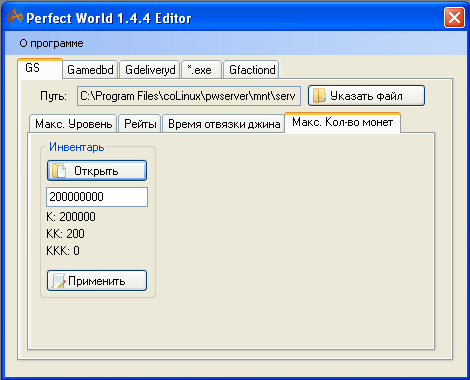
Task: Click the Открыть button
Action: click(97, 171)
